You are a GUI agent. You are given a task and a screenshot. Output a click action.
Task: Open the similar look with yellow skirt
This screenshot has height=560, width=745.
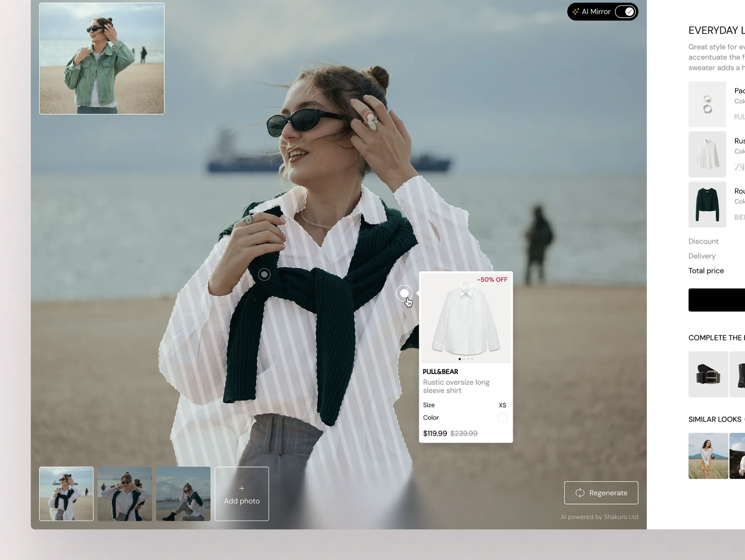[x=708, y=456]
